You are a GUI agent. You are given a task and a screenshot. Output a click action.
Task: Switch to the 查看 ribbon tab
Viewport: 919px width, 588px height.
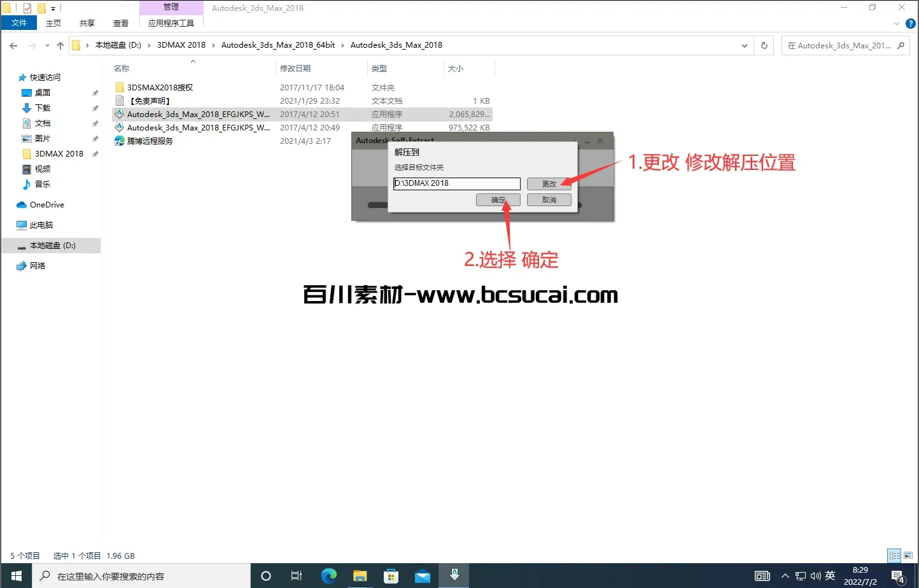[121, 23]
